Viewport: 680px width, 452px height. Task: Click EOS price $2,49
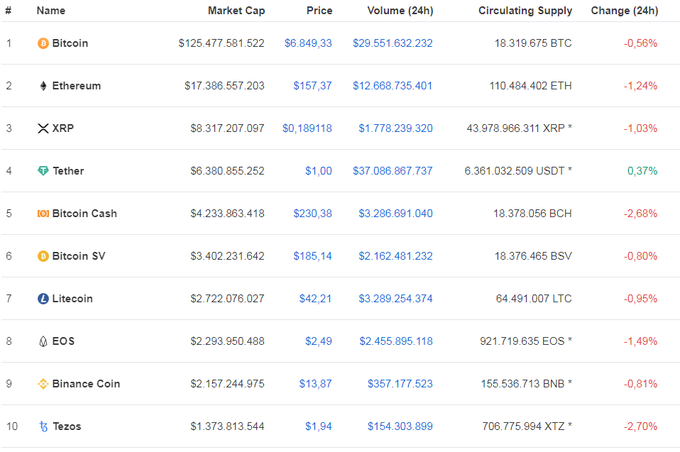point(318,341)
